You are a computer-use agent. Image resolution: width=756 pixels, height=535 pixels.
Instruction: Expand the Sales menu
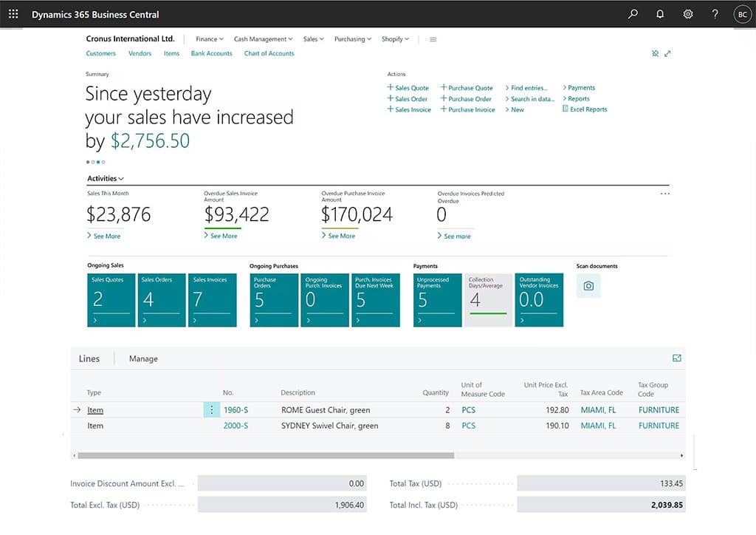313,39
